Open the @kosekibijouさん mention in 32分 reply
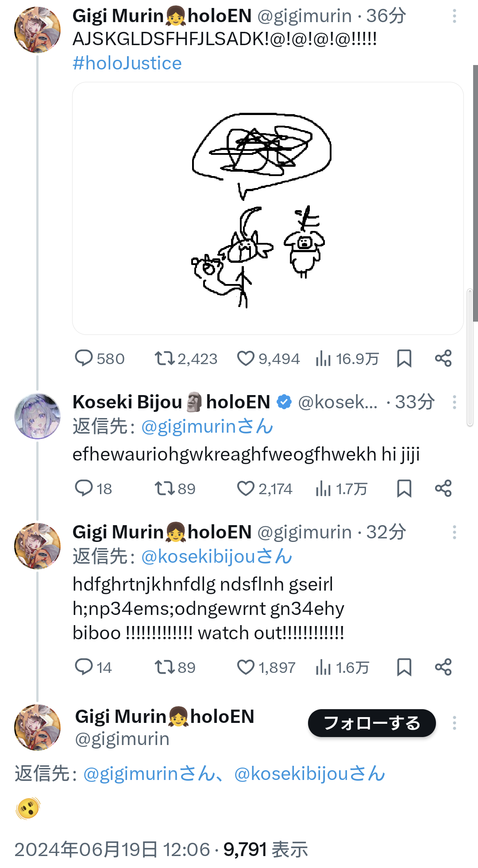The width and height of the screenshot is (478, 868). pyautogui.click(x=217, y=557)
